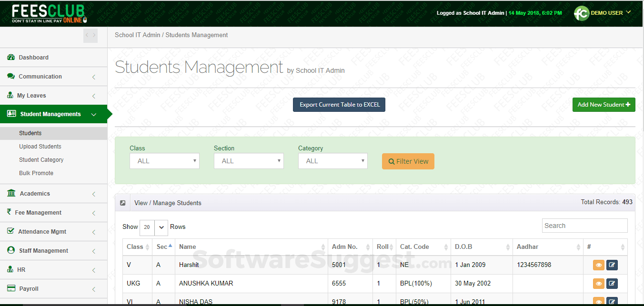Image resolution: width=644 pixels, height=306 pixels.
Task: Sort table by Name column
Action: (252, 247)
